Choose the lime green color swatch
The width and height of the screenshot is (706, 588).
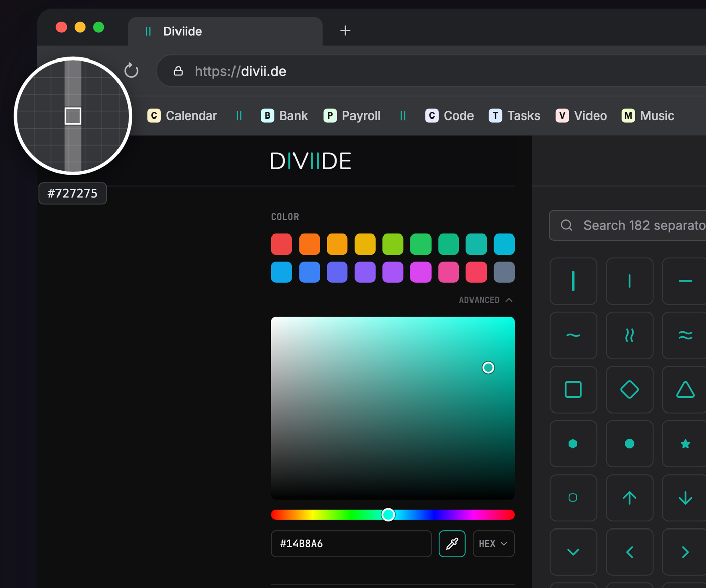393,245
